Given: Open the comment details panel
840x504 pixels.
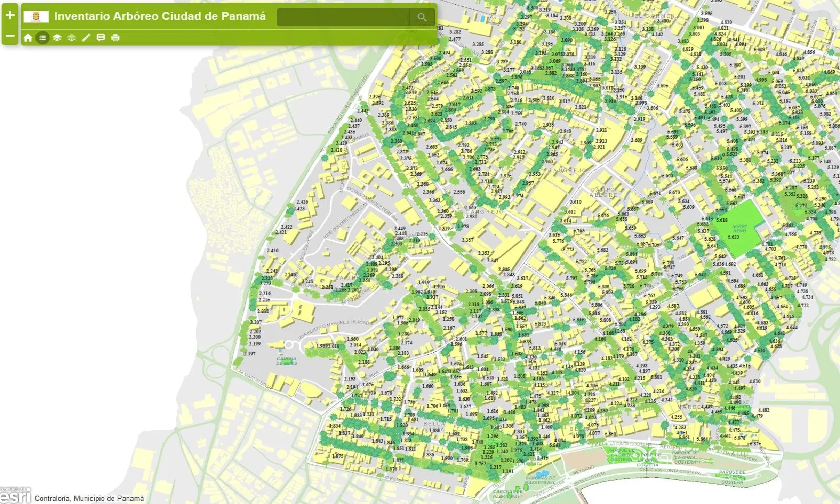Looking at the screenshot, I should point(101,38).
